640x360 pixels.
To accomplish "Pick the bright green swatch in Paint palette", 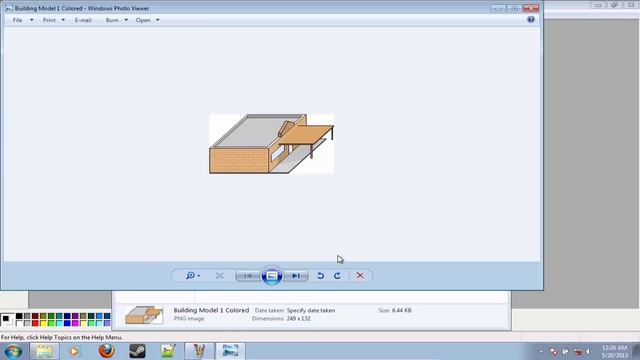I will (51, 323).
